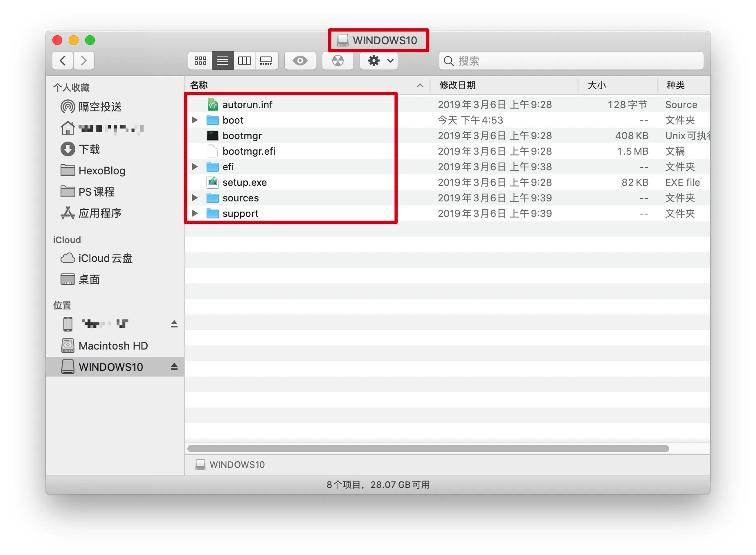The width and height of the screenshot is (756, 555).
Task: Open the gear action menu
Action: [379, 61]
